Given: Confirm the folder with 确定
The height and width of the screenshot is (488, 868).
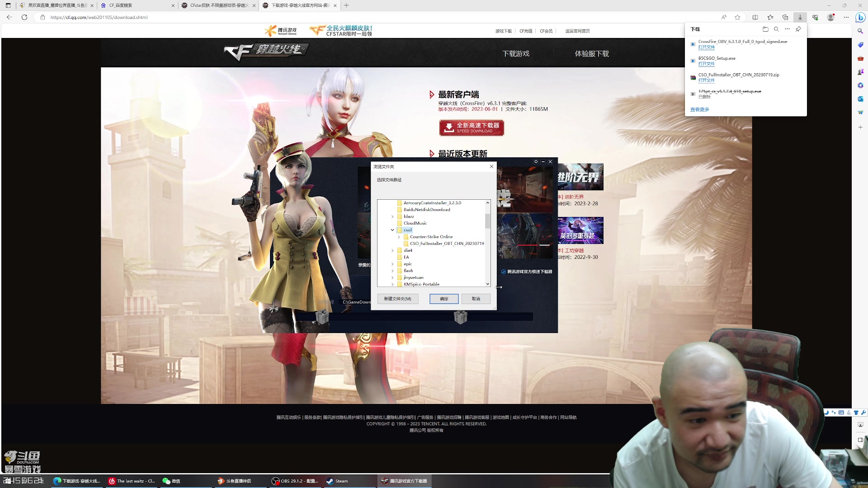Looking at the screenshot, I should 444,299.
